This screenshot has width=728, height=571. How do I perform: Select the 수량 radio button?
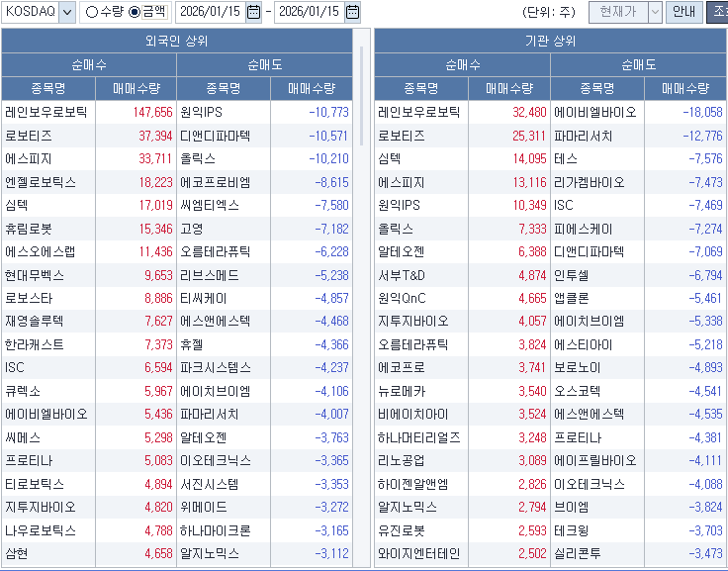click(92, 12)
